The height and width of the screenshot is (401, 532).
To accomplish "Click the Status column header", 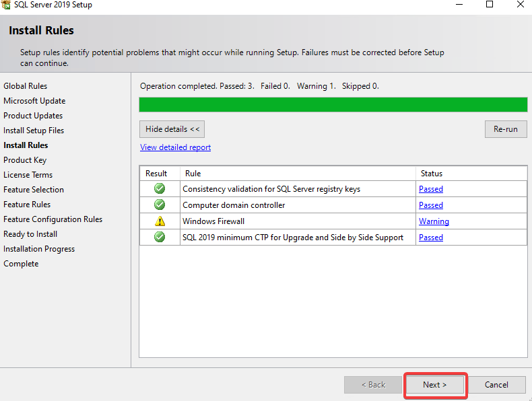I will point(471,174).
